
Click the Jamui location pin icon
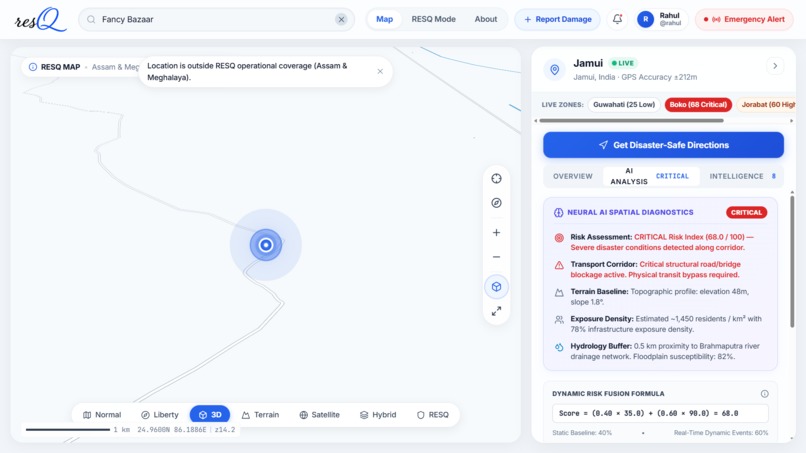tap(555, 69)
